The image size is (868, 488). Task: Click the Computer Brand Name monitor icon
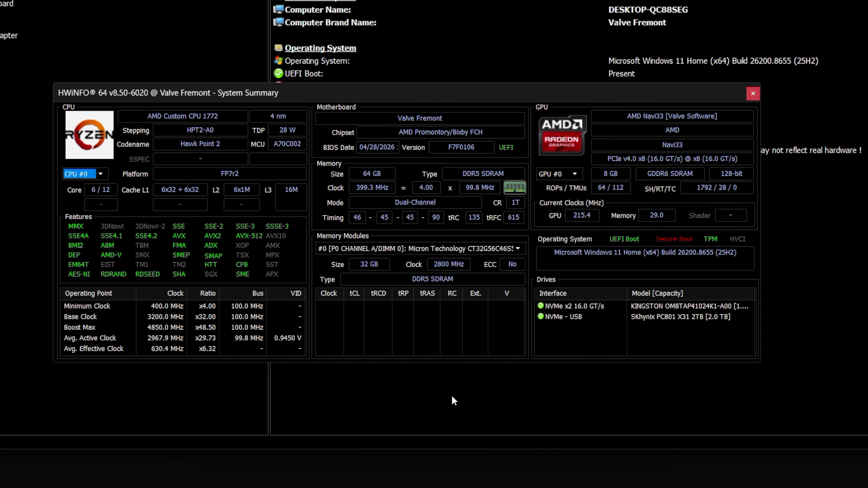pos(278,22)
